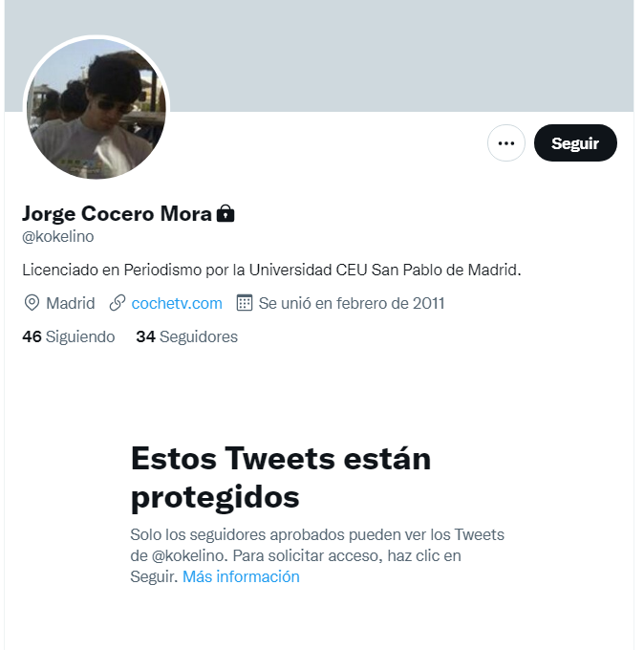Click the Madrid location text
The image size is (644, 650).
pyautogui.click(x=71, y=303)
